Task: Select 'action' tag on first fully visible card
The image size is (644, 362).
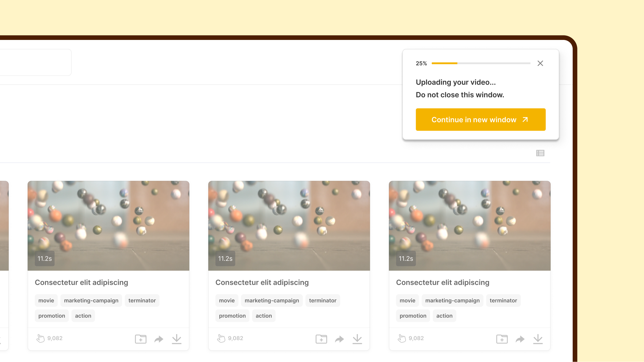Action: pyautogui.click(x=83, y=316)
